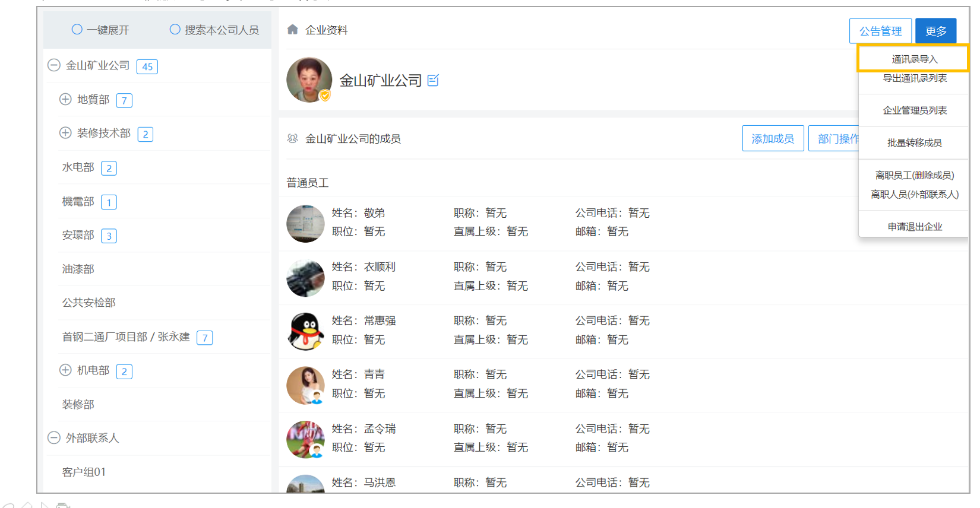Click the members icon beside 金山矿业公司的成员
The height and width of the screenshot is (508, 980).
tap(292, 138)
